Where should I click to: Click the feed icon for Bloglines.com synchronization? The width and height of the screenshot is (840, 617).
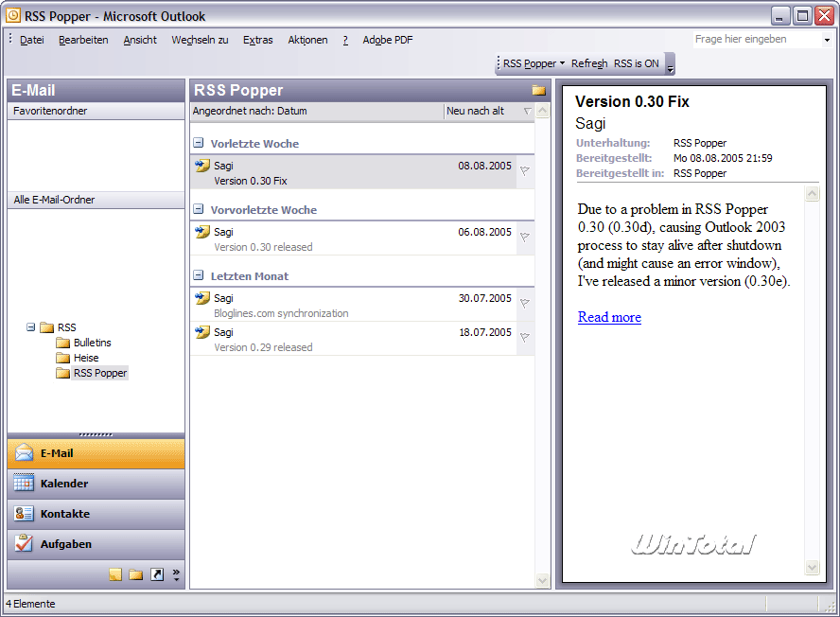202,298
